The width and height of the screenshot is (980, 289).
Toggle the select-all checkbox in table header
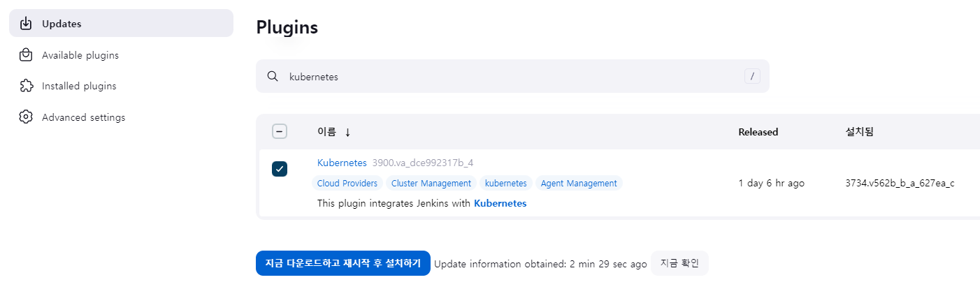point(280,132)
